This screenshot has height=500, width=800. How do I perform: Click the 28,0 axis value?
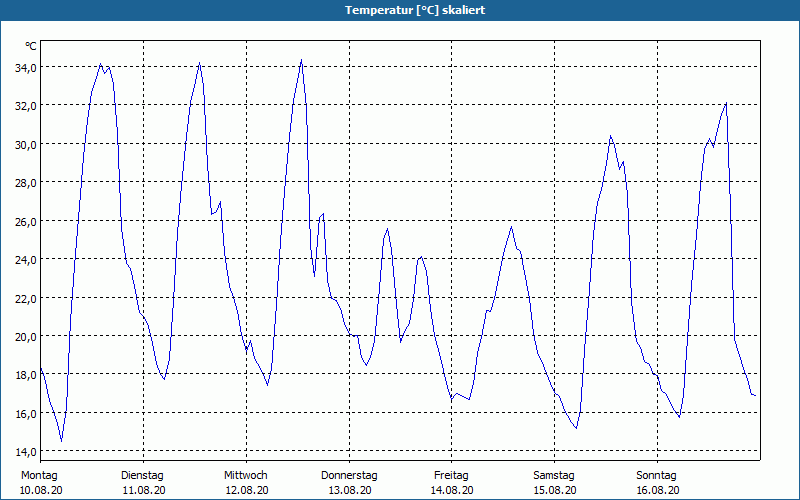(x=25, y=183)
